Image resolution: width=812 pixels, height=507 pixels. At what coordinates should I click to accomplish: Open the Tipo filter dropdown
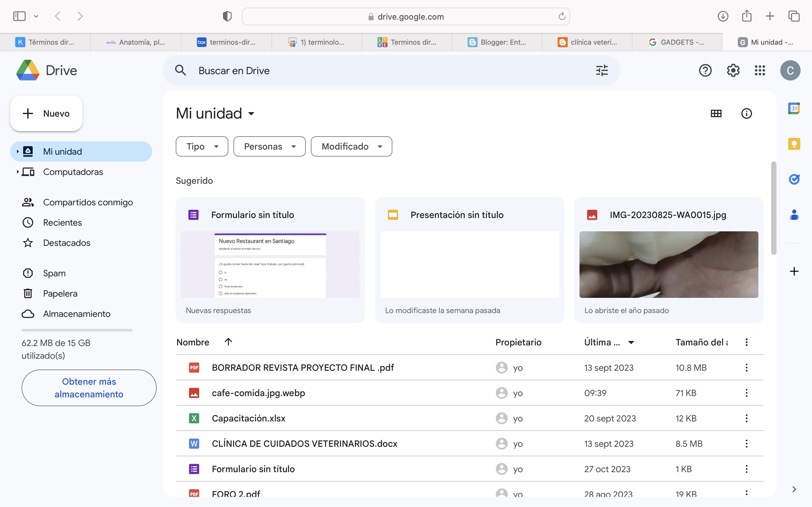pyautogui.click(x=202, y=146)
